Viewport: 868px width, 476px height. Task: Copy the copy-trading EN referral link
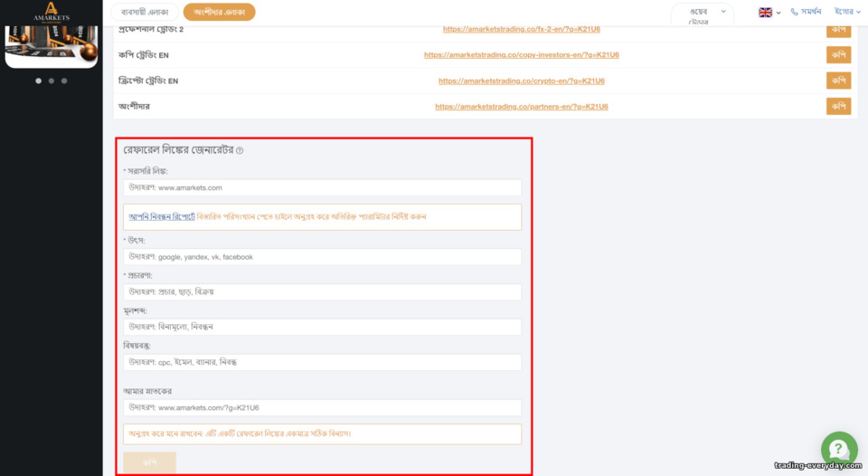839,55
